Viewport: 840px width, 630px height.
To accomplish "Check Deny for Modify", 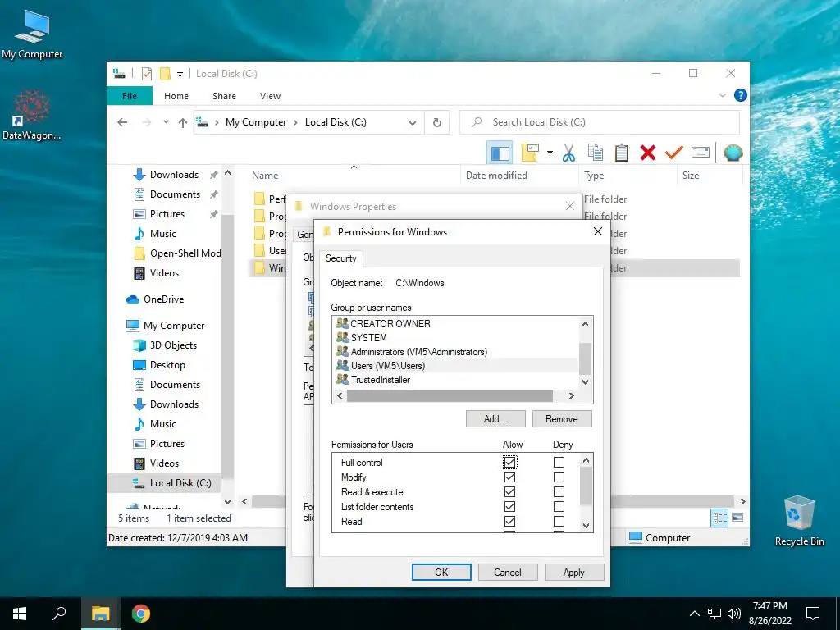I will pos(559,477).
